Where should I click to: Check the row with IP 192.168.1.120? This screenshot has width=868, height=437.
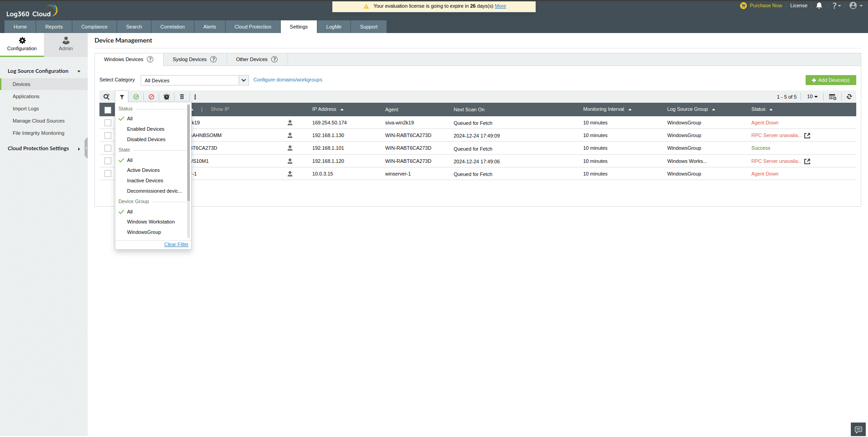(x=108, y=161)
